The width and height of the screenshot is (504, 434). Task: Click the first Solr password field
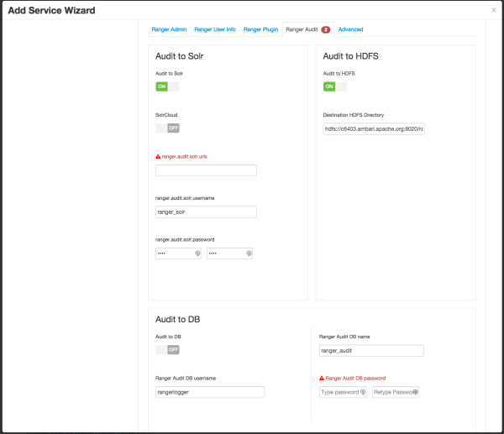(x=178, y=254)
